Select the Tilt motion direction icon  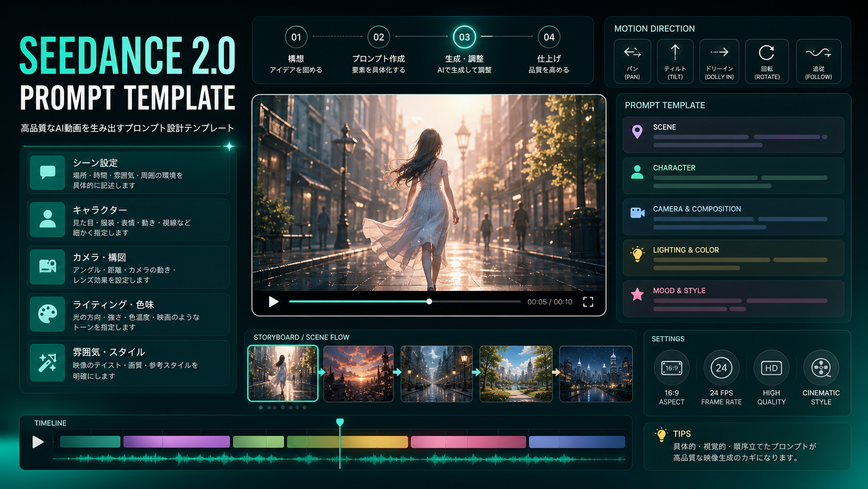point(675,61)
